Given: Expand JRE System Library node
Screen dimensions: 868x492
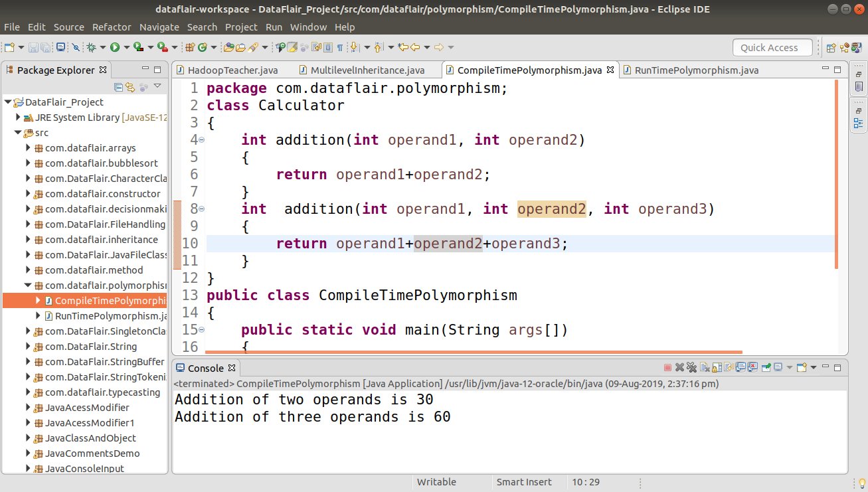Looking at the screenshot, I should tap(18, 118).
